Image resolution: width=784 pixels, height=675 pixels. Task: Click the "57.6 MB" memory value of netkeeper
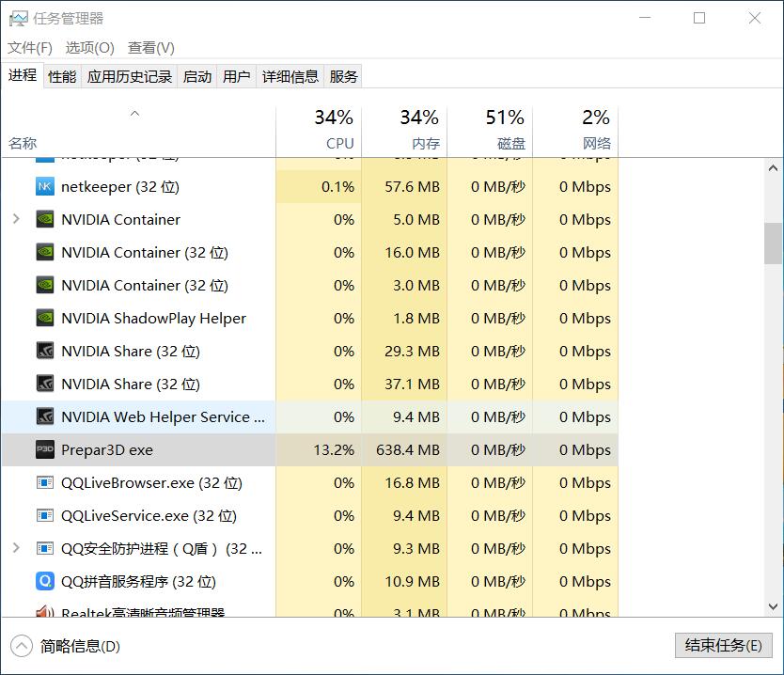click(x=412, y=187)
